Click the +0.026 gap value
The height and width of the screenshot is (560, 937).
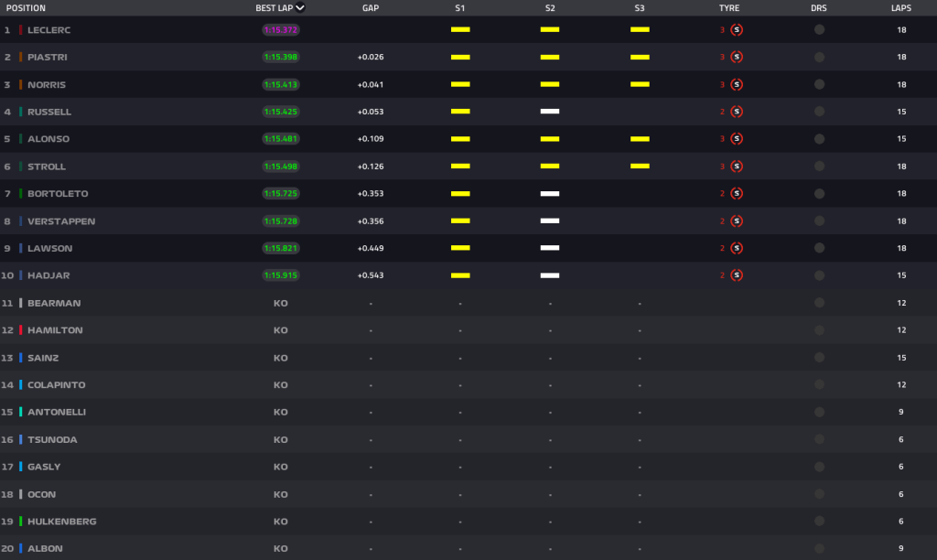[371, 57]
